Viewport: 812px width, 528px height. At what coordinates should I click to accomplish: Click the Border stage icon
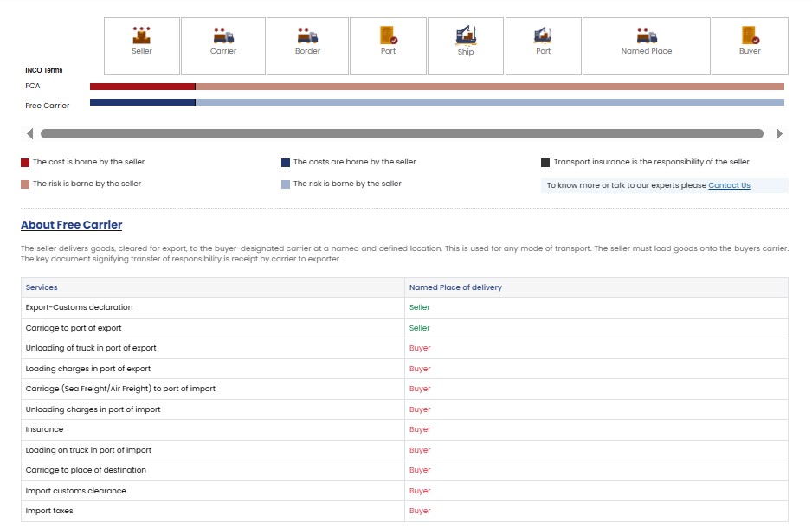tap(307, 35)
